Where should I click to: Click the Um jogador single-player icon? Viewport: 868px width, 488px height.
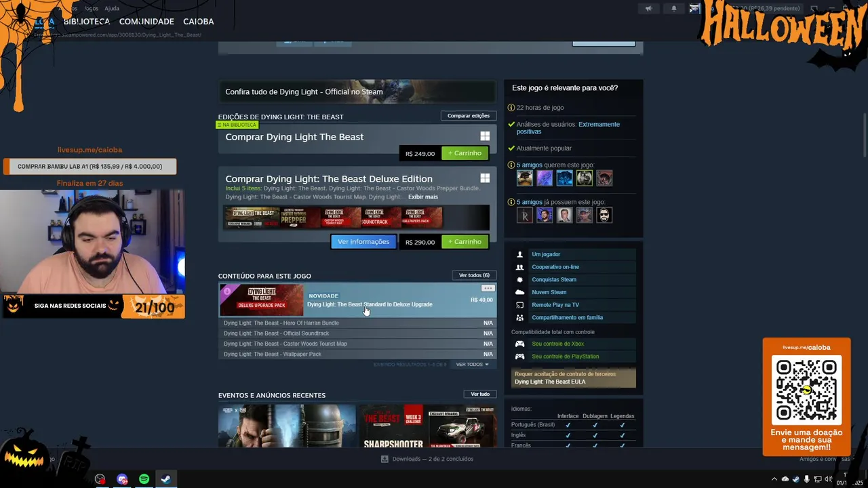click(x=520, y=254)
